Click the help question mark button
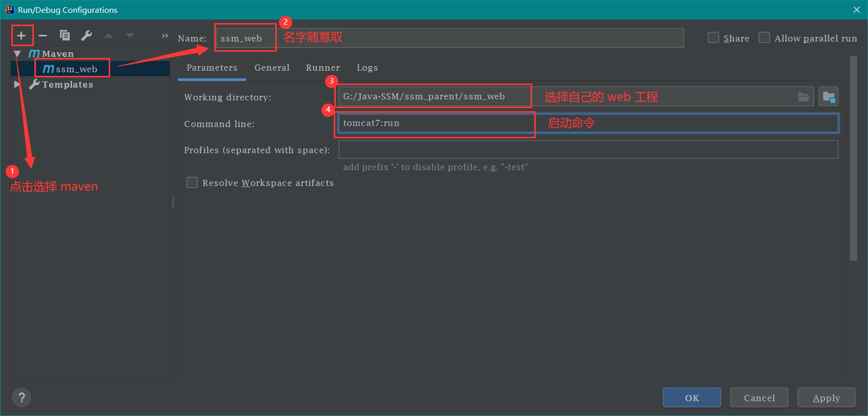 [x=22, y=398]
